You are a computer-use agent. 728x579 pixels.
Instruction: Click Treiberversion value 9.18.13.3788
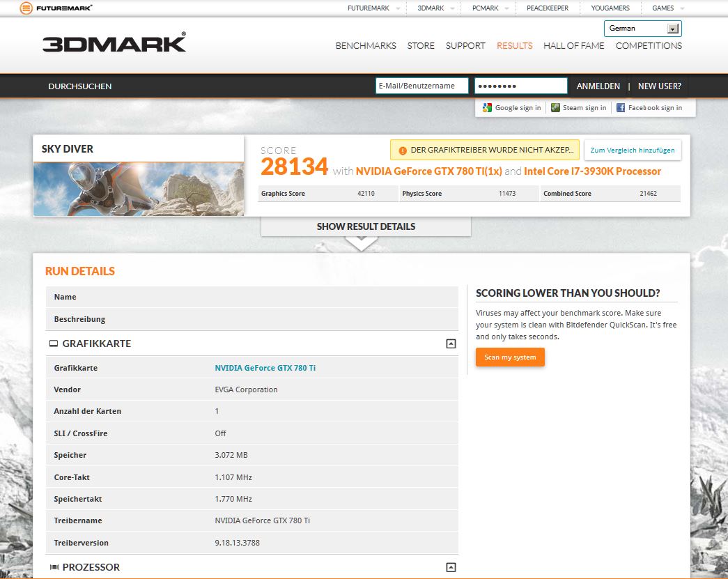pyautogui.click(x=238, y=543)
